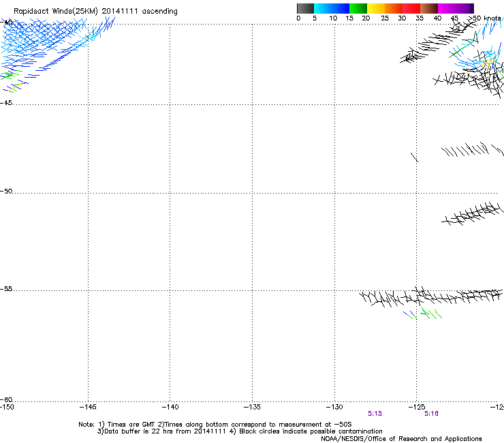504x443 pixels.
Task: Click the gray 0-5 knots color segment
Action: (305, 8)
